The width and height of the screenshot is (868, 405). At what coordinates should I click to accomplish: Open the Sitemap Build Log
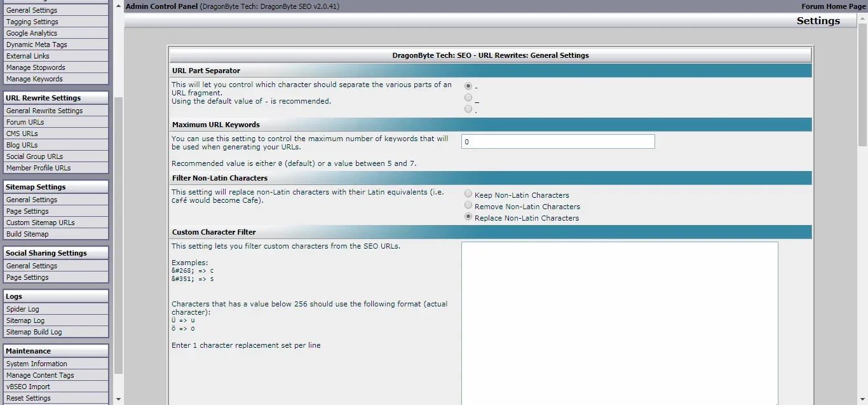click(55, 332)
